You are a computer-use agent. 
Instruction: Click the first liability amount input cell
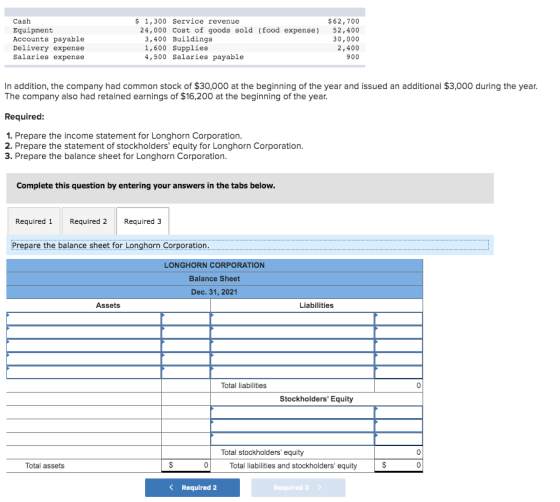[x=399, y=319]
